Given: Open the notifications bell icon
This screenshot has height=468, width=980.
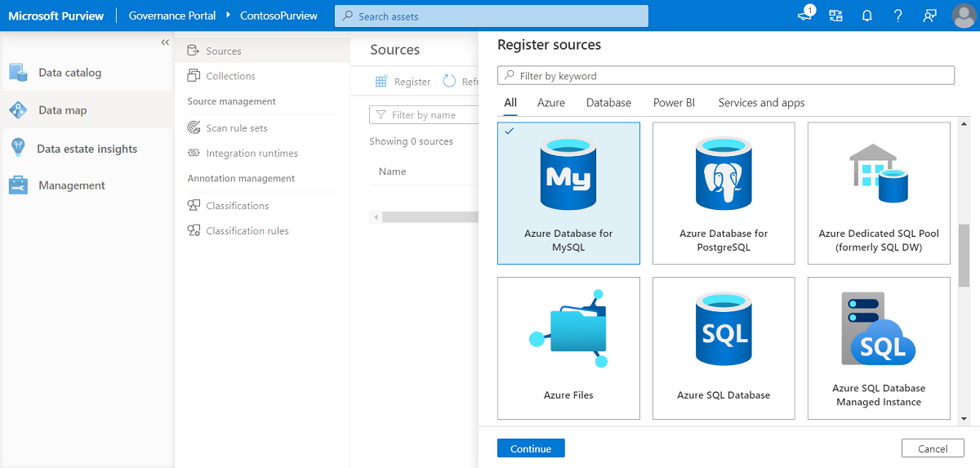Looking at the screenshot, I should tap(867, 16).
